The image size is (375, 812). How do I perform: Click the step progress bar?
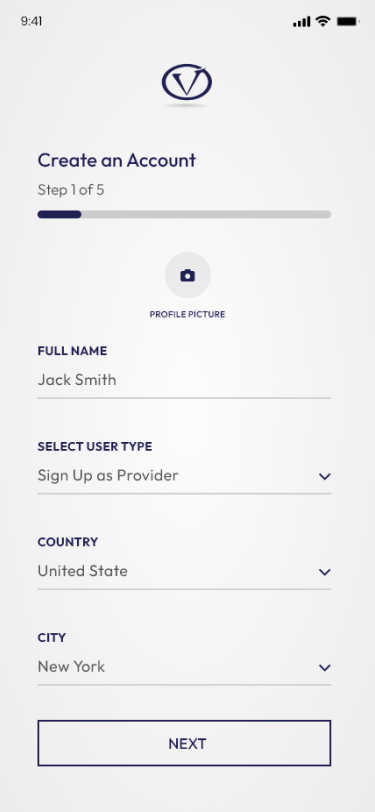(x=184, y=214)
